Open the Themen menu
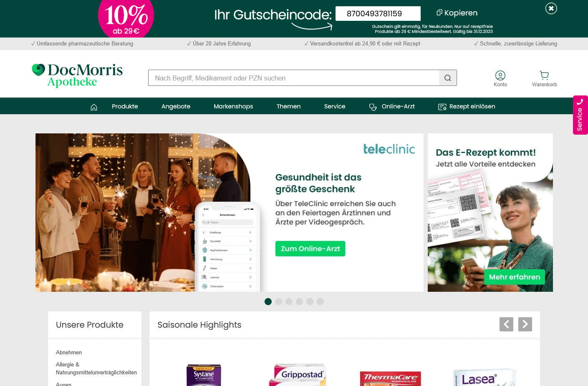Screen dimensions: 588x386 [288, 106]
